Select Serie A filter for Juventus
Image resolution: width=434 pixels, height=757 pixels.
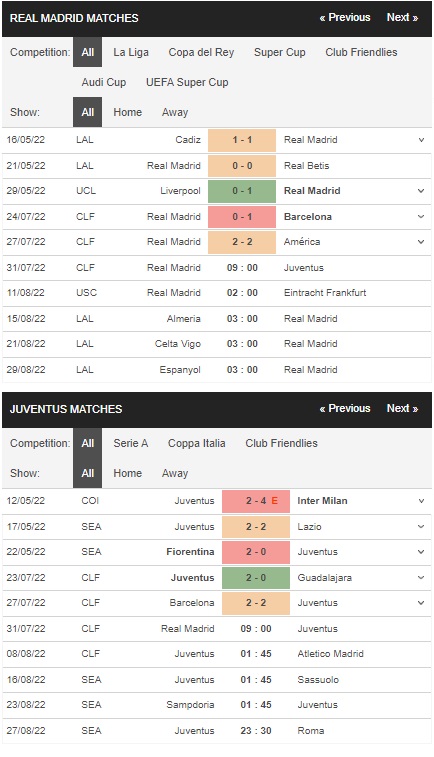click(x=130, y=443)
